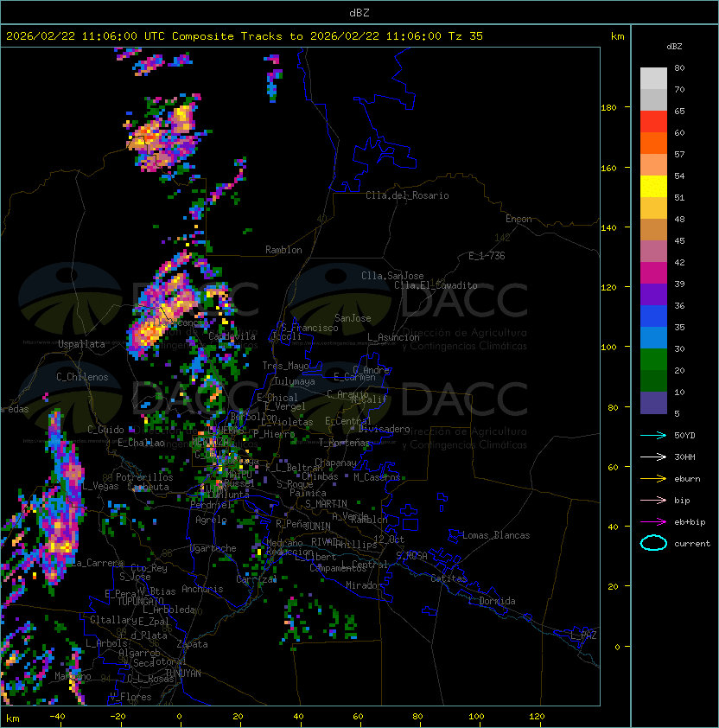Click the 'C_Chilenos' map label

[82, 377]
